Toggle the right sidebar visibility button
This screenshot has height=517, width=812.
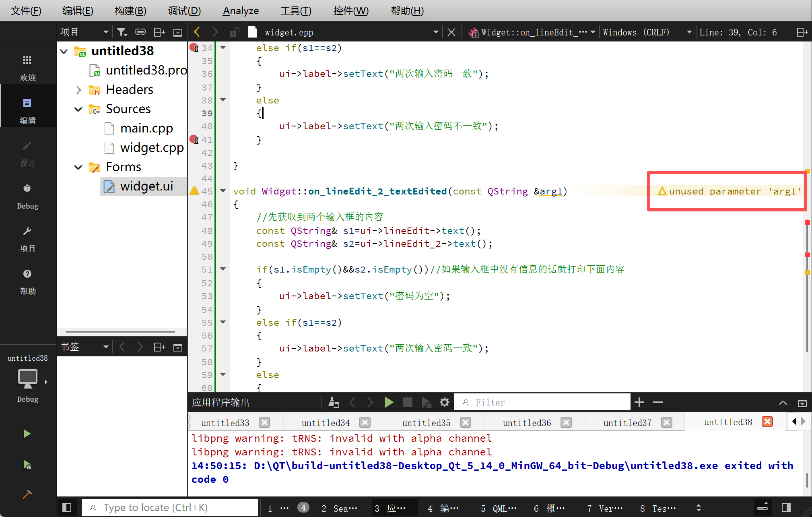click(786, 507)
